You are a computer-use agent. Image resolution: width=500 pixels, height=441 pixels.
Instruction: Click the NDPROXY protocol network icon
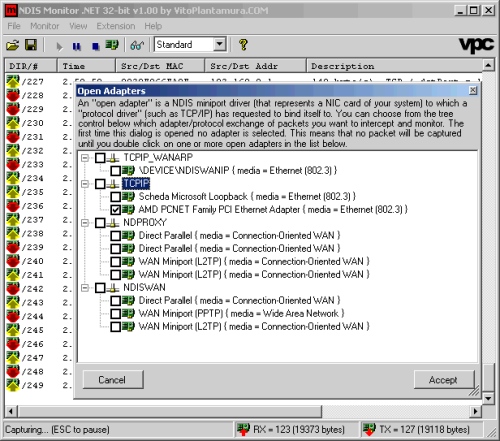click(x=113, y=222)
